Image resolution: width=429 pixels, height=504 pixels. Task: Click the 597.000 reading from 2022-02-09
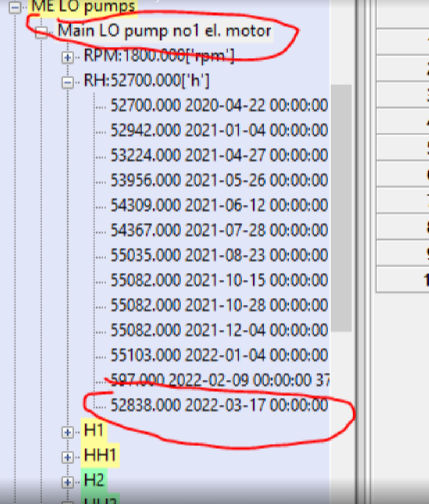[x=219, y=381]
